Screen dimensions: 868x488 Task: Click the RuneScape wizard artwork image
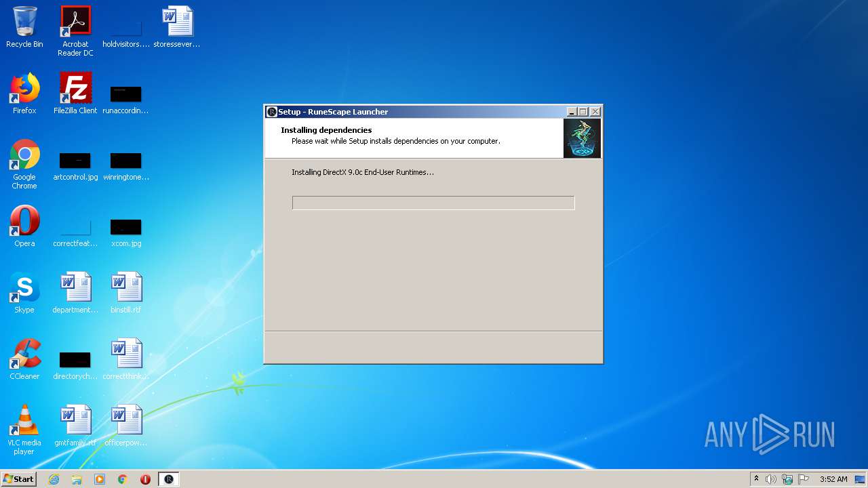pos(582,138)
